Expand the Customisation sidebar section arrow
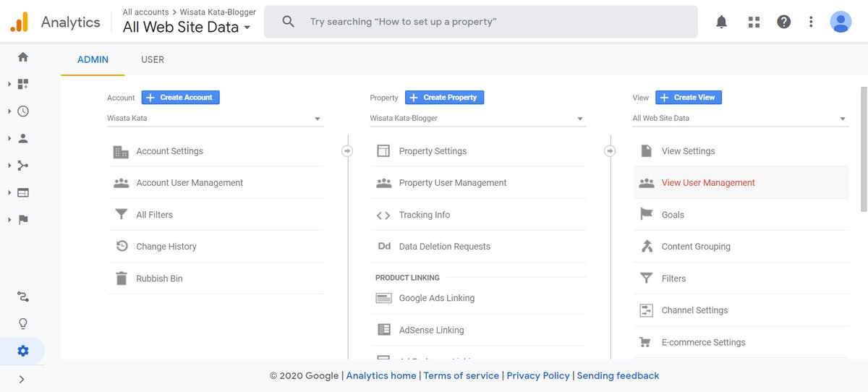This screenshot has width=868, height=392. click(x=9, y=84)
